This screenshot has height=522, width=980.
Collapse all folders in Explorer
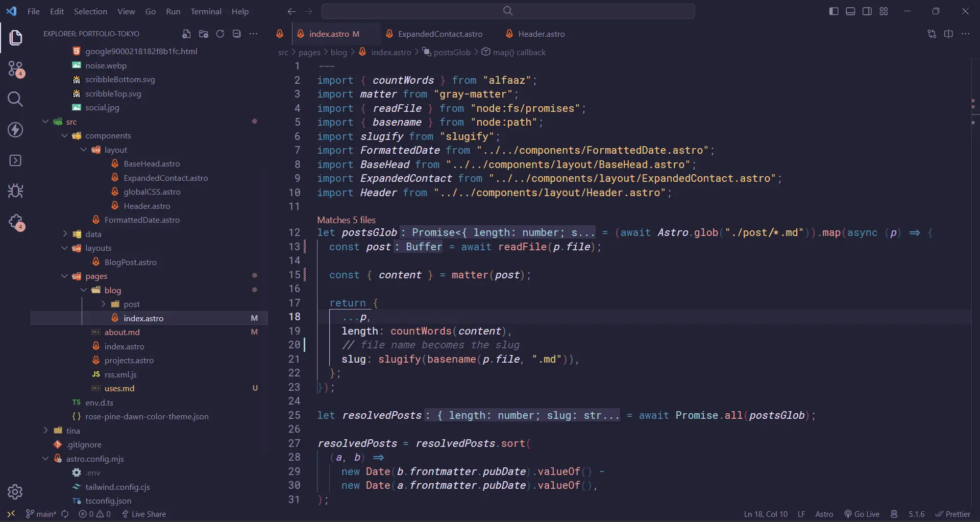pos(237,34)
